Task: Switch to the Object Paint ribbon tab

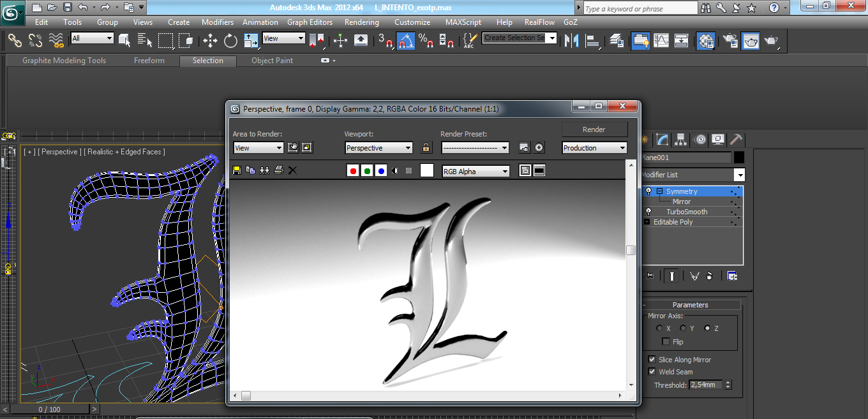Action: pos(273,61)
